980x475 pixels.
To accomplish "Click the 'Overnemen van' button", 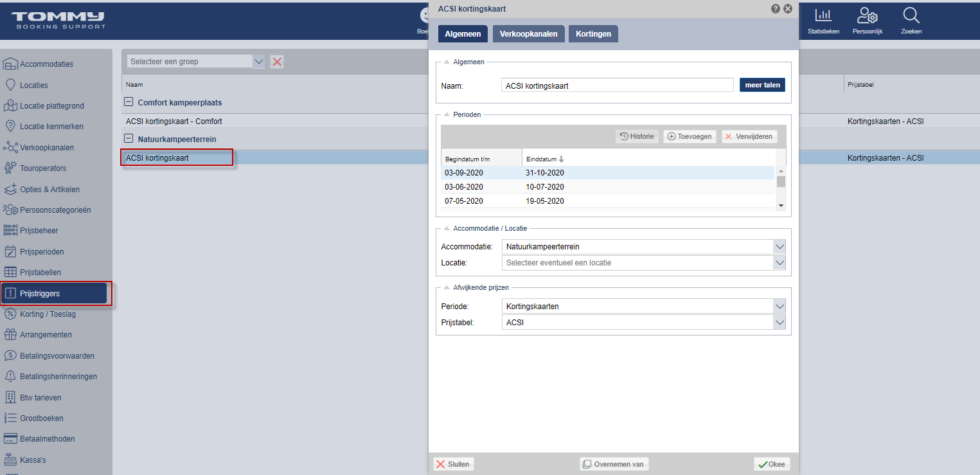I will (614, 464).
